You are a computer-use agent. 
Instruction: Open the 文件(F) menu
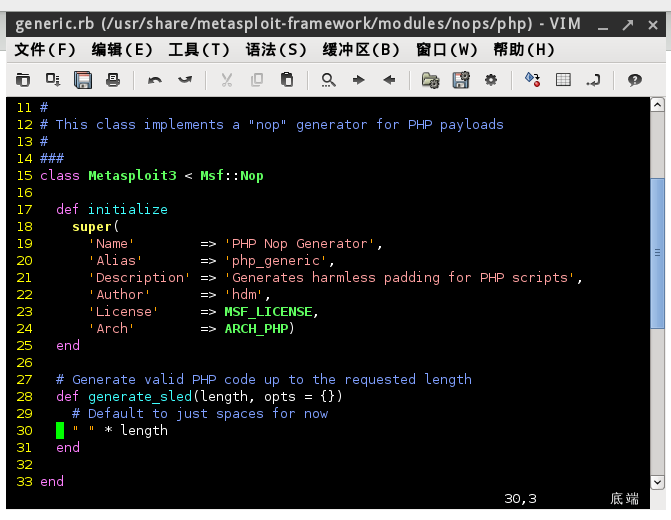45,50
